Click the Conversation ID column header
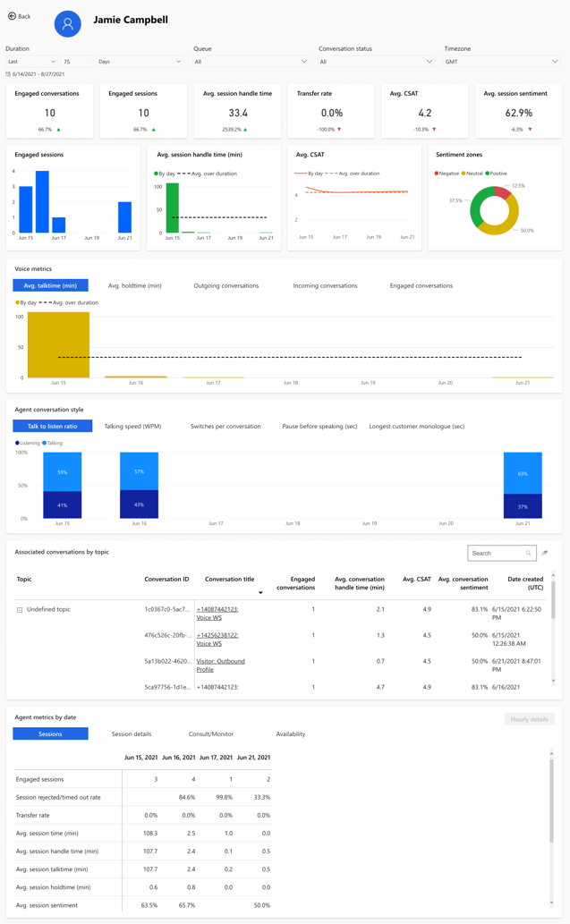This screenshot has height=924, width=570. point(166,580)
